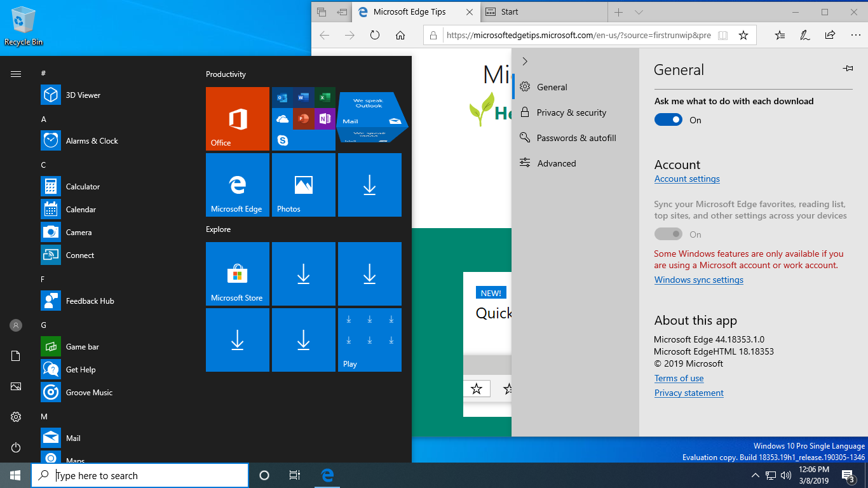
Task: Toggle Ask me what to do with downloads
Action: (668, 119)
